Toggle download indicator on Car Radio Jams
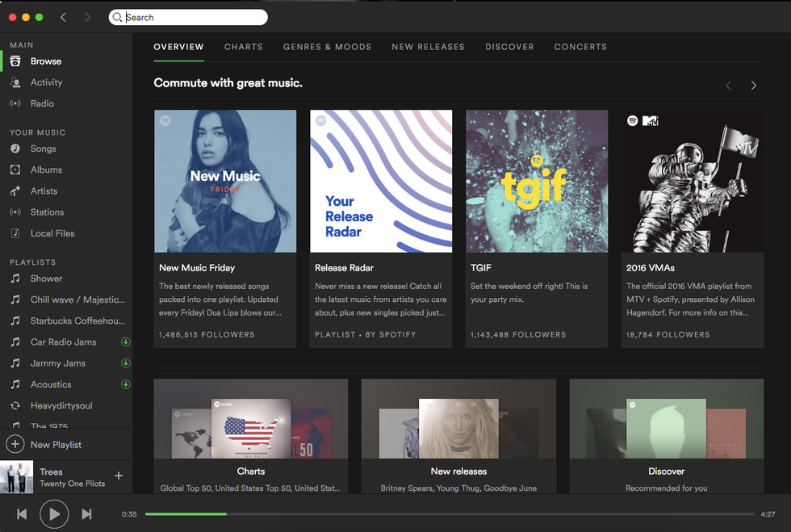The width and height of the screenshot is (791, 532). (125, 342)
